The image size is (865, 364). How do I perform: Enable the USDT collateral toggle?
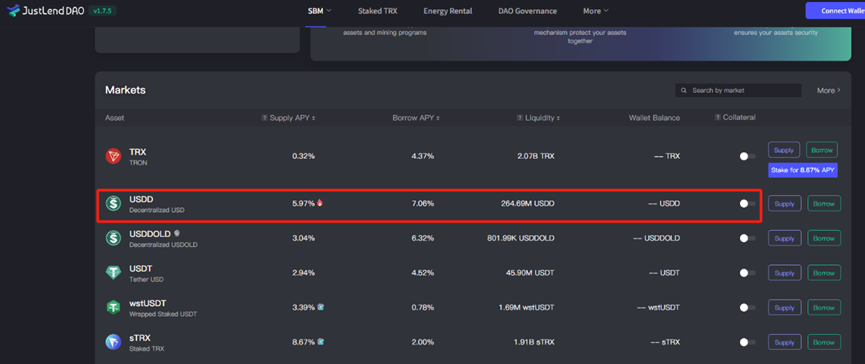[747, 273]
